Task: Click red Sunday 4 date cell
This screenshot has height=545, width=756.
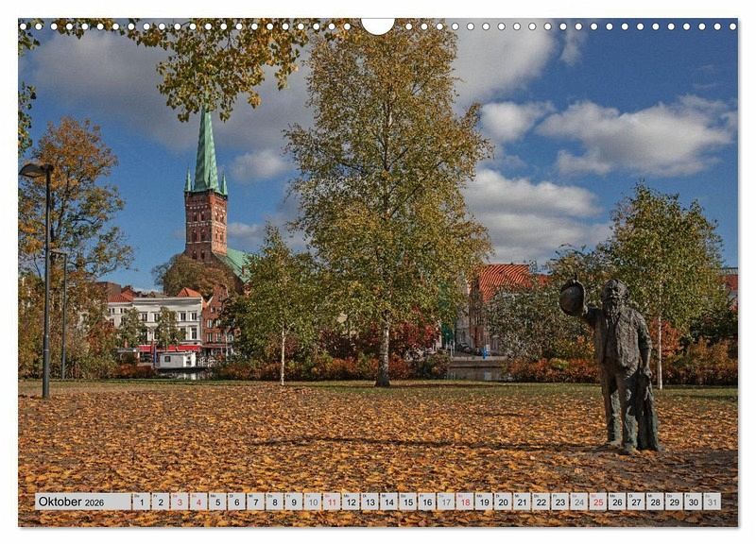Action: pos(198,502)
